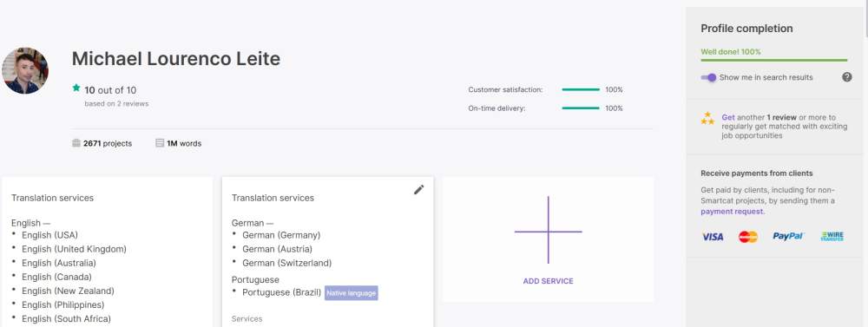Viewport: 868px width, 327px height.
Task: Click the 10 out of 10 rating
Action: coord(110,89)
